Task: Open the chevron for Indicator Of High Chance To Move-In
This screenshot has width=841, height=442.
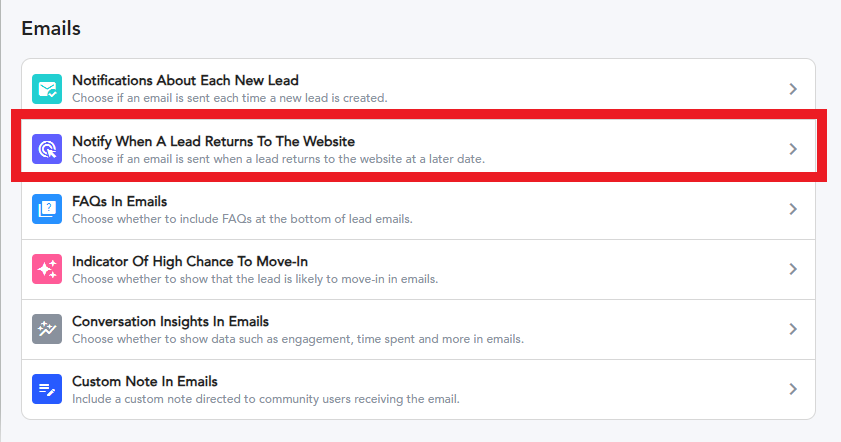Action: (793, 269)
